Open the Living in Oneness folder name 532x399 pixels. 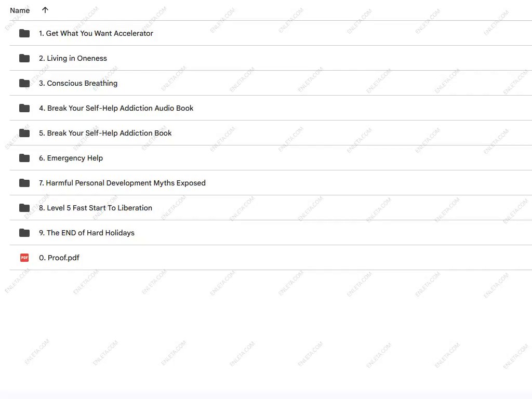click(73, 58)
